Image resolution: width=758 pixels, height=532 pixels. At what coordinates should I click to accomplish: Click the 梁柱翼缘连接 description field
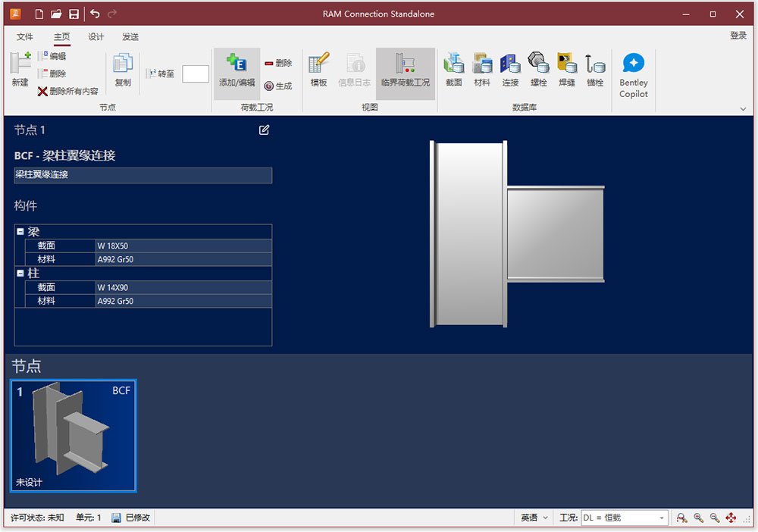(143, 175)
